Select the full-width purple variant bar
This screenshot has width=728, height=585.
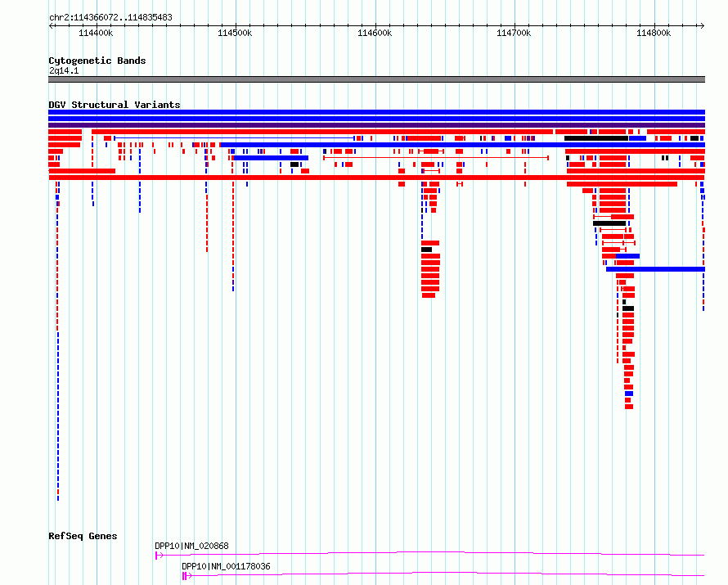tap(376, 125)
